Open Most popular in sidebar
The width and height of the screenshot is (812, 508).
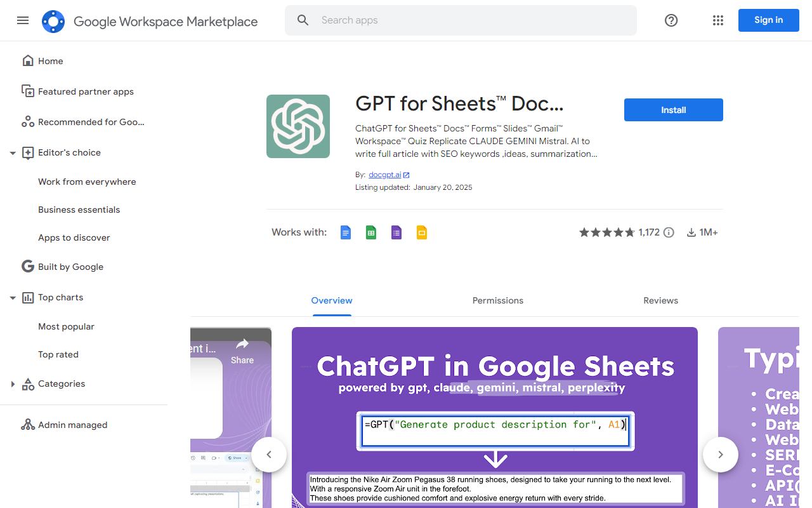click(66, 326)
